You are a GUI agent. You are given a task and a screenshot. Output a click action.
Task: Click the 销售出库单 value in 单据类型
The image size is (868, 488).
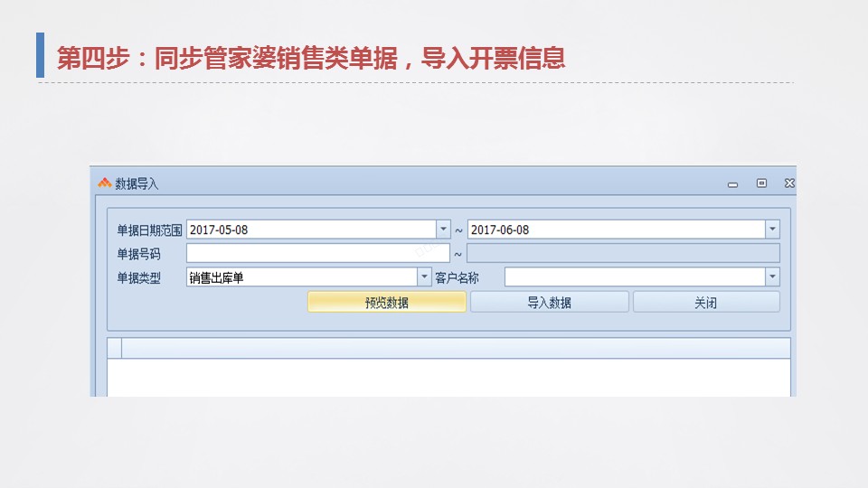(216, 277)
